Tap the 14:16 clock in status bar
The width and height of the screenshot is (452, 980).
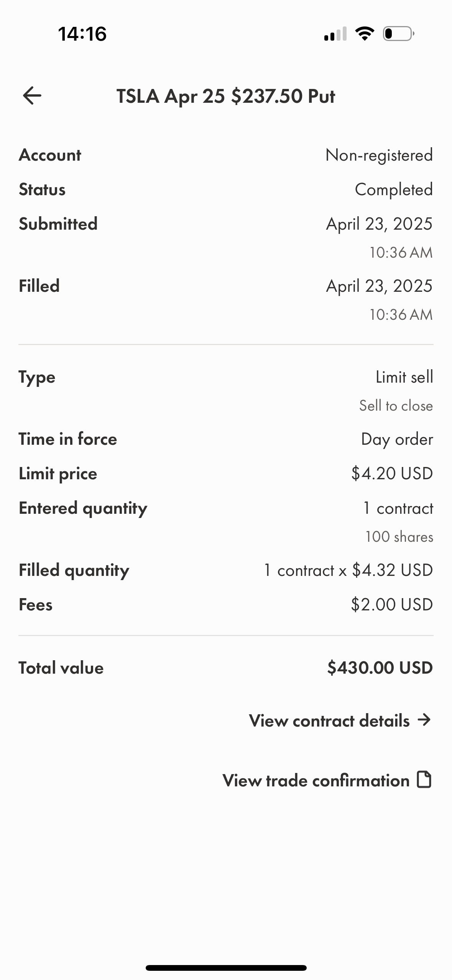coord(82,34)
